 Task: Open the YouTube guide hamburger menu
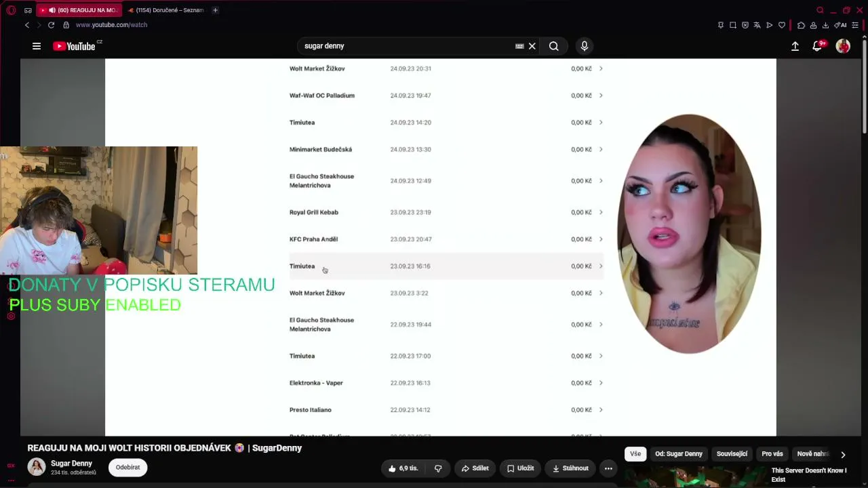[37, 46]
